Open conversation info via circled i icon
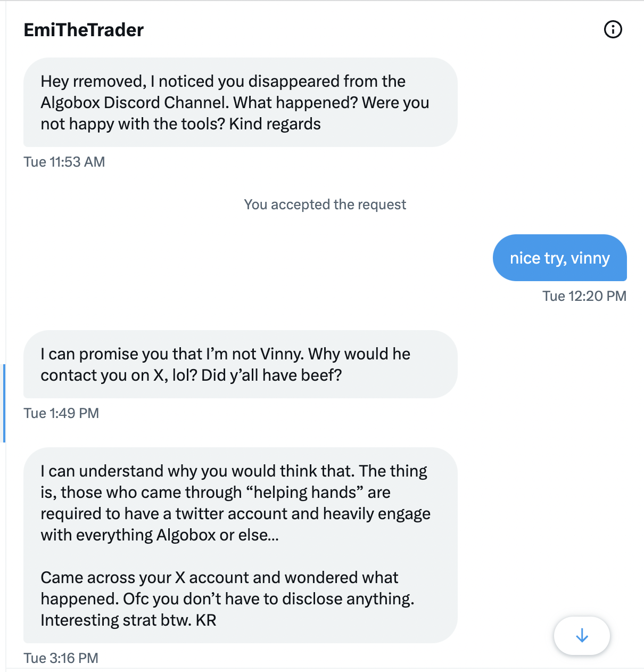 click(613, 29)
